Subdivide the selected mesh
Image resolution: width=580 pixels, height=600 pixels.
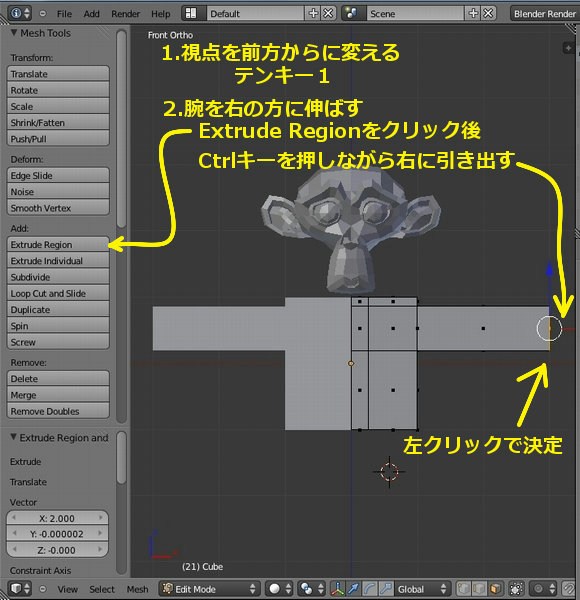(58, 277)
